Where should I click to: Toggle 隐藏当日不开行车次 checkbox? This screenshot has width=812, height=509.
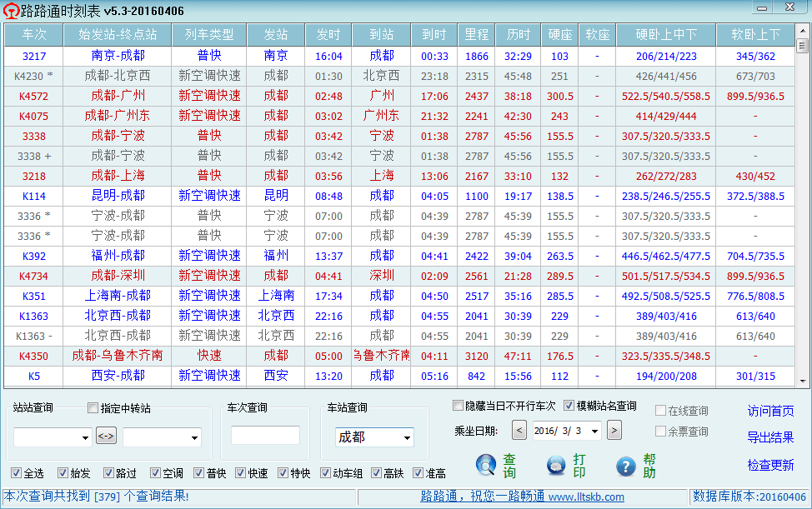[x=458, y=406]
